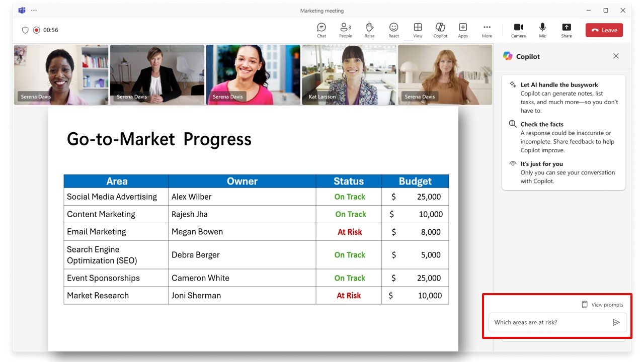The image size is (644, 362).
Task: Share your screen content
Action: [567, 30]
